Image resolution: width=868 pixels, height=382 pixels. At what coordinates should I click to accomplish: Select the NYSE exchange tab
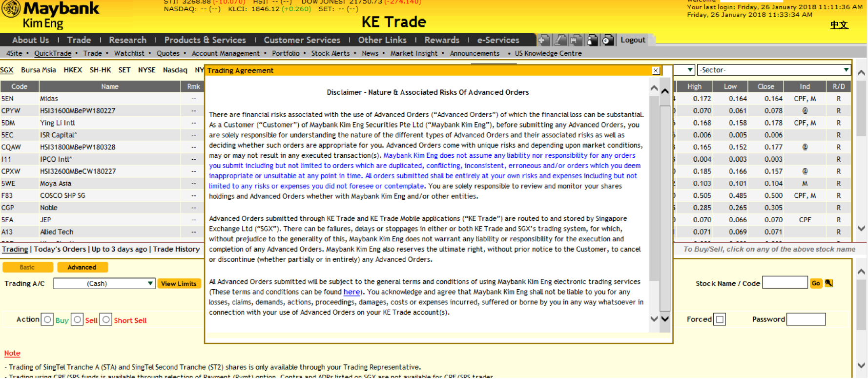146,70
